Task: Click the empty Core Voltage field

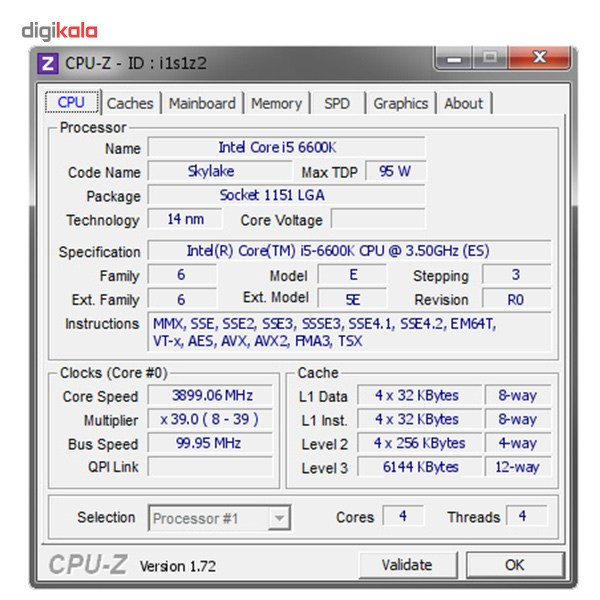Action: [x=378, y=219]
